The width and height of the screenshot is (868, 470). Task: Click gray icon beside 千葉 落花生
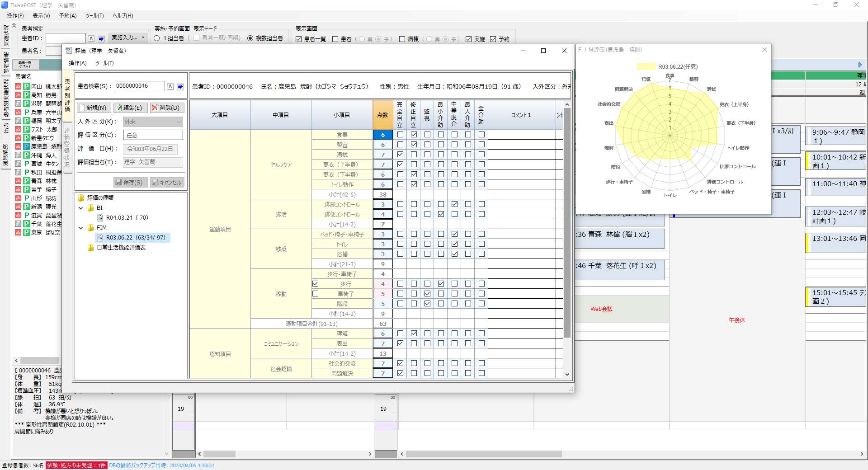[18, 224]
